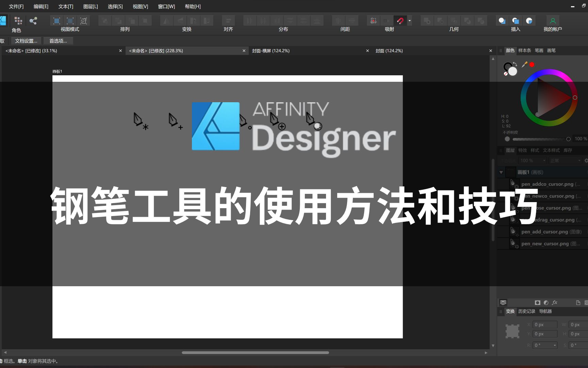Screen dimensions: 588x368
Task: Click the geometry Subtract operation icon
Action: tap(440, 21)
